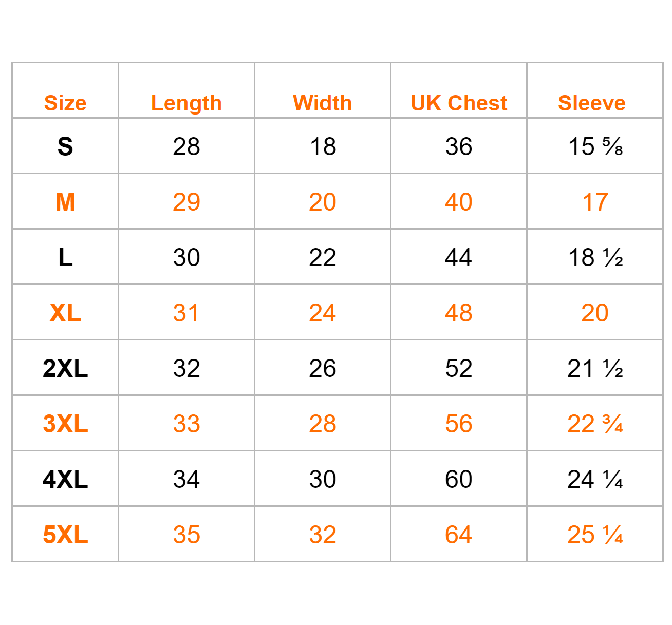Click the UK Chest value 52
This screenshot has height=625, width=672.
[x=459, y=368]
